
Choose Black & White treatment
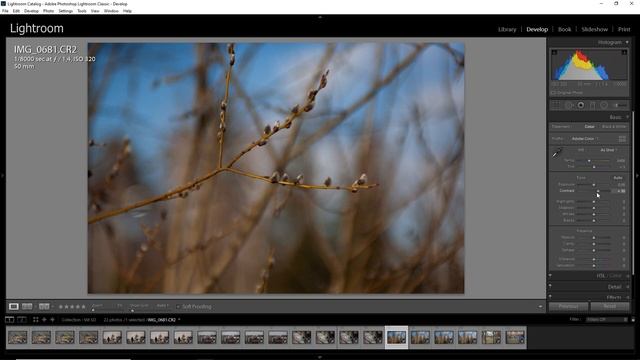click(x=613, y=127)
